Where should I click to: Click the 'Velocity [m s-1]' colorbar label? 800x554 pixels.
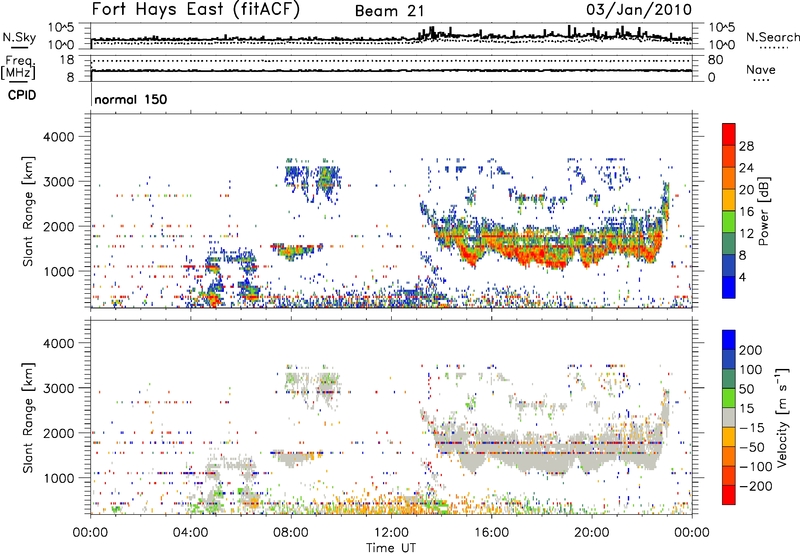(783, 417)
